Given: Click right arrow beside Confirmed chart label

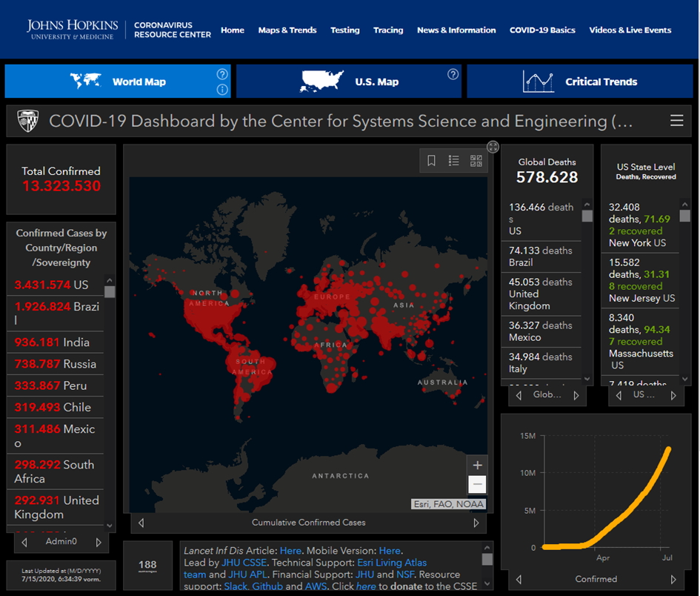Looking at the screenshot, I should (x=673, y=580).
